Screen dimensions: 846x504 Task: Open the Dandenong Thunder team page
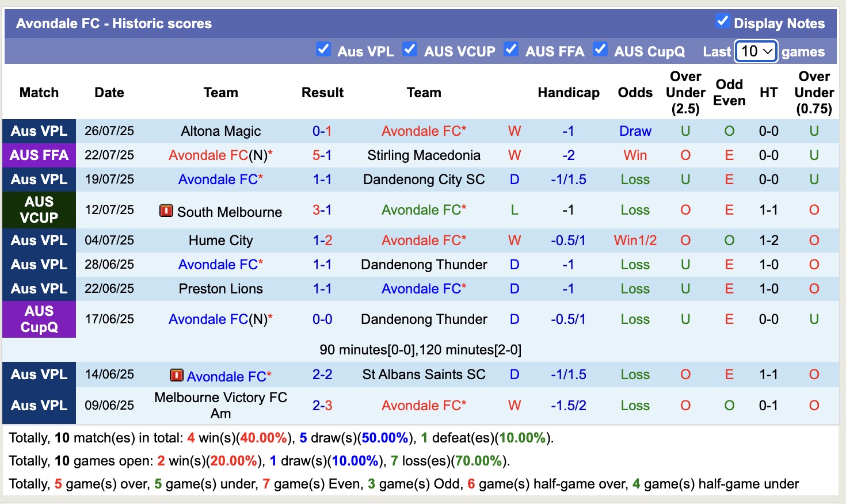point(424,264)
